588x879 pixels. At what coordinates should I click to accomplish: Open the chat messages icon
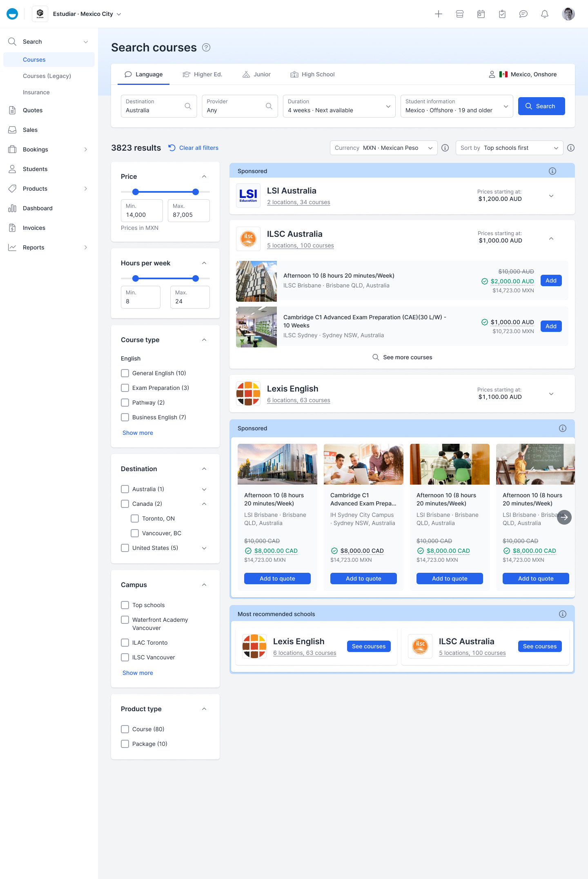point(523,14)
